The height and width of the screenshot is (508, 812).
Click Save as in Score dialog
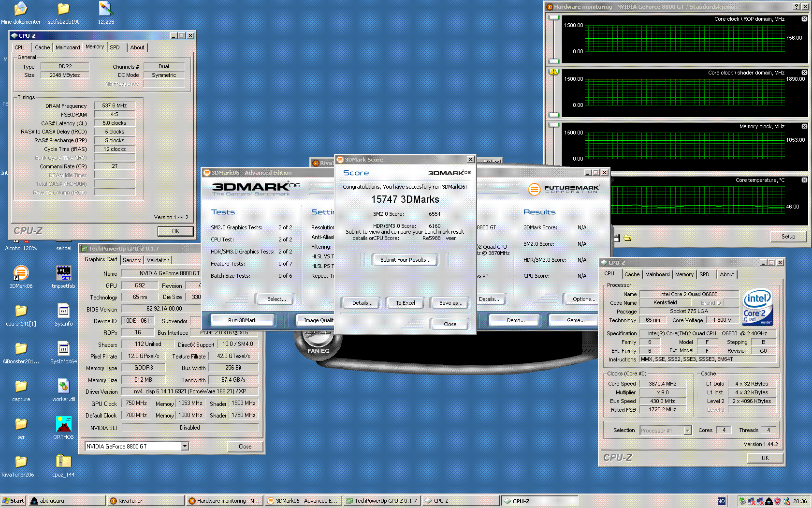(x=450, y=303)
